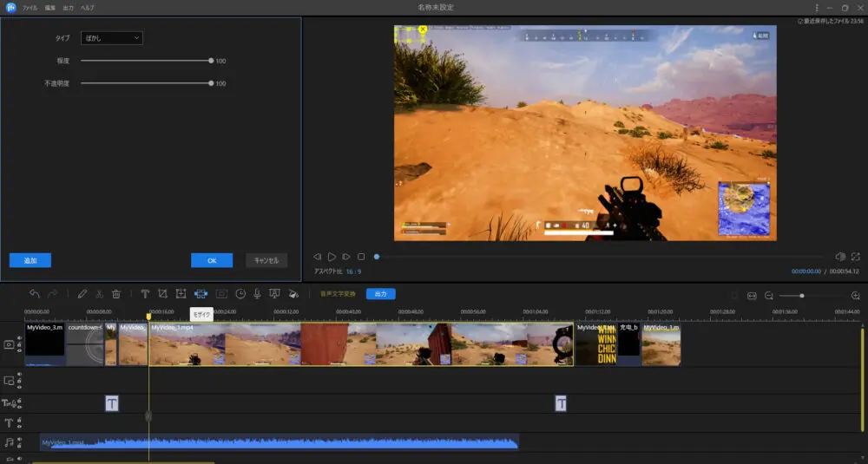The width and height of the screenshot is (868, 464).
Task: Confirm mosaic settings with OK
Action: (x=212, y=260)
